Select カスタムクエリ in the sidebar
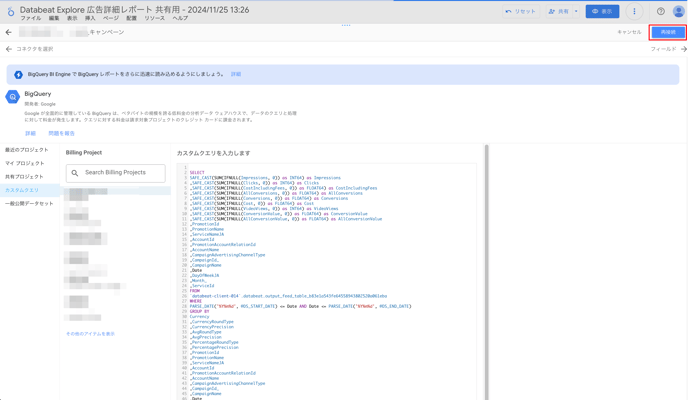The width and height of the screenshot is (688, 400). (29, 190)
